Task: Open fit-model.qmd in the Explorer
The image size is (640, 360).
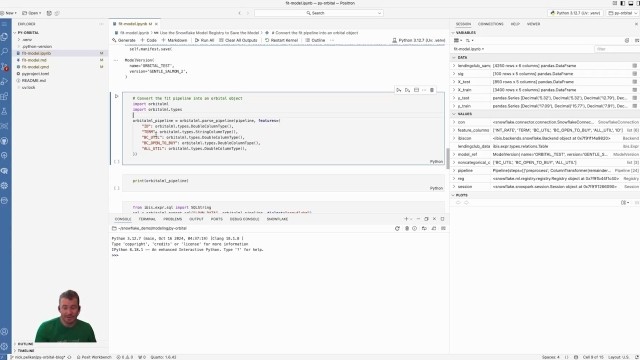Action: click(x=35, y=67)
